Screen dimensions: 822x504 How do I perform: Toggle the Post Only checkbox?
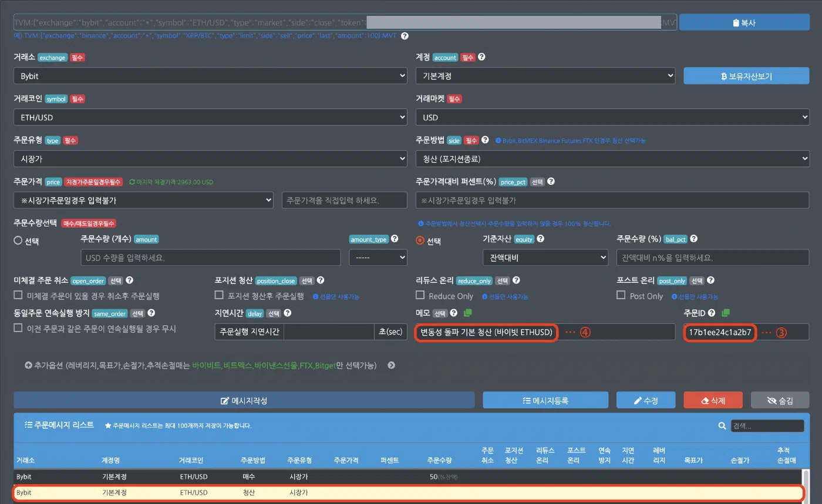point(621,295)
